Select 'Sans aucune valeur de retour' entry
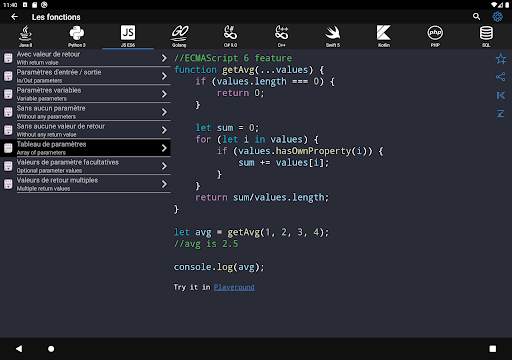Screen dimensions: 512x360 coord(85,130)
